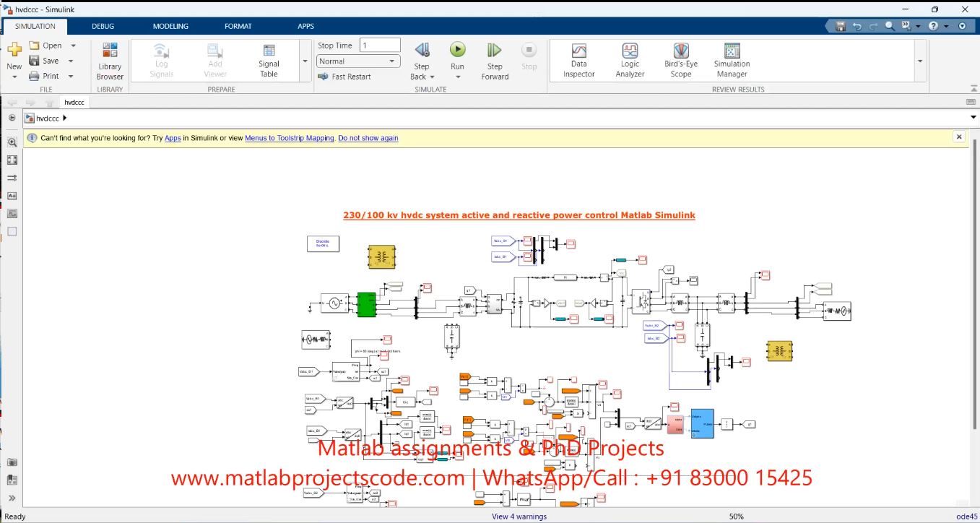This screenshot has width=980, height=523.
Task: Select the Zoom tool in palette
Action: pos(12,142)
